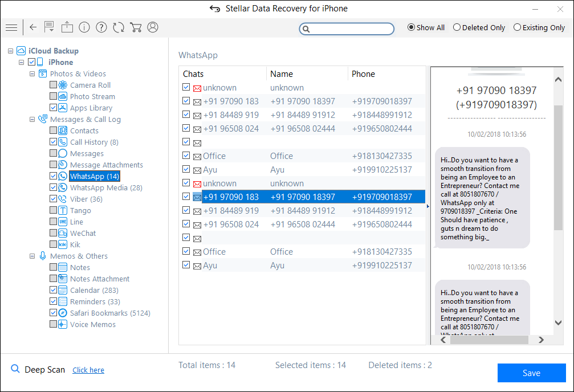Collapse the Messages & Call Log group

[x=32, y=119]
